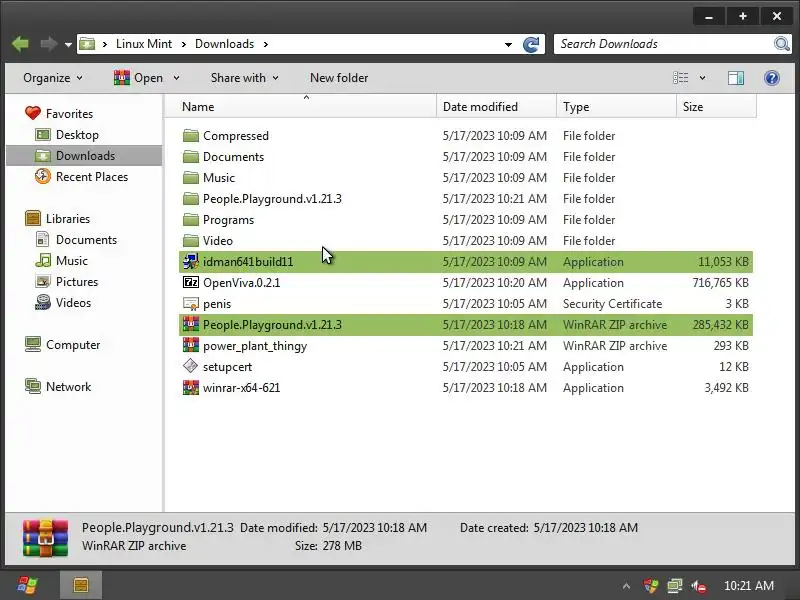Open the 10:21 AM taskbar clock

point(748,586)
